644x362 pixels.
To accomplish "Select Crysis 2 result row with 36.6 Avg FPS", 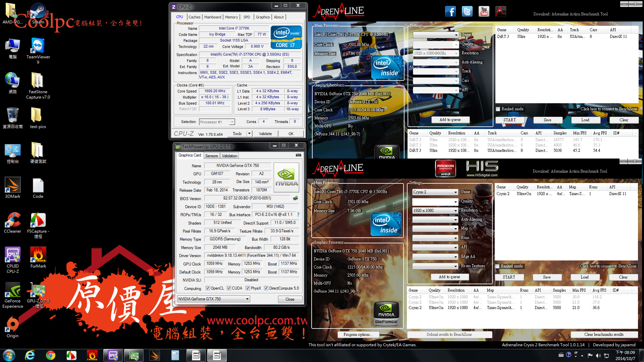I will click(x=522, y=308).
